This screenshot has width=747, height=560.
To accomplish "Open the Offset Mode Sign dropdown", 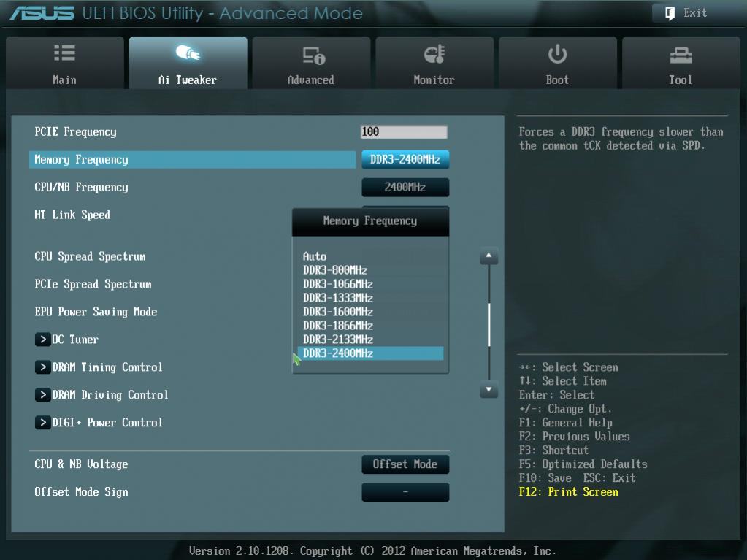I will click(x=405, y=492).
